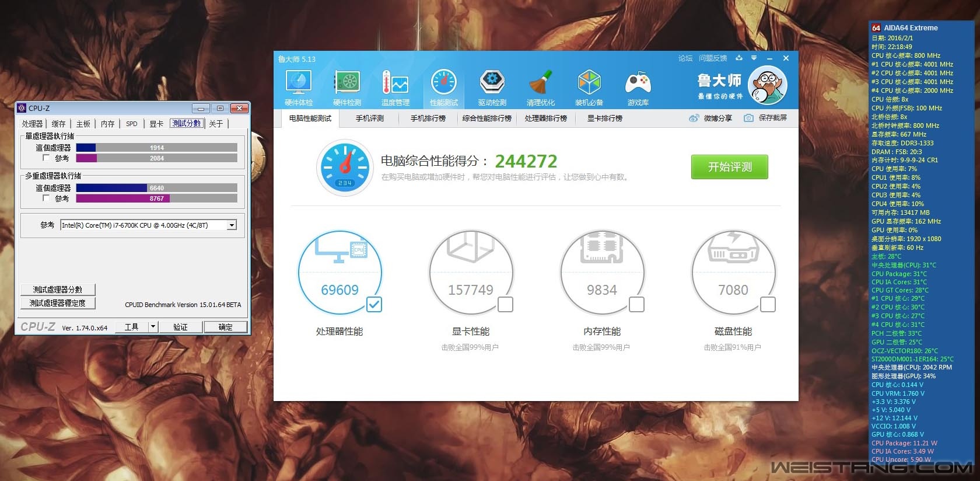Check the 磁盘性能 checkbox

[768, 304]
